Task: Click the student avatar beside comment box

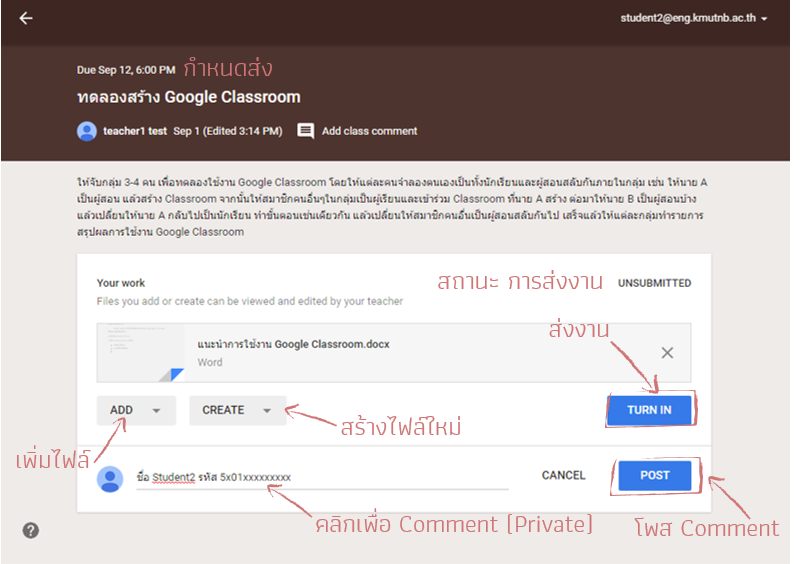Action: [x=110, y=479]
